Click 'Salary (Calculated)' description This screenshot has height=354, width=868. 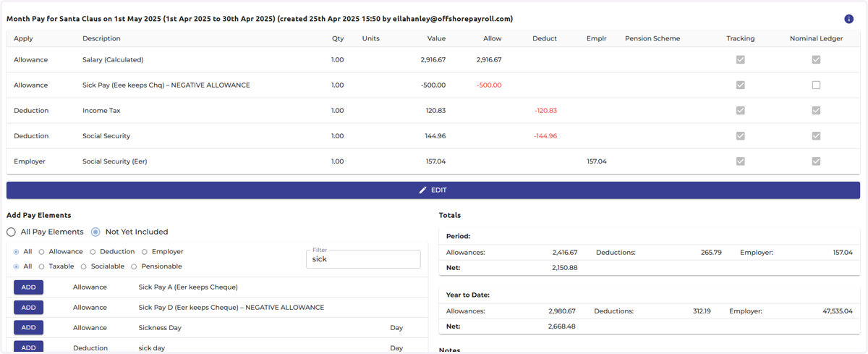(x=113, y=60)
